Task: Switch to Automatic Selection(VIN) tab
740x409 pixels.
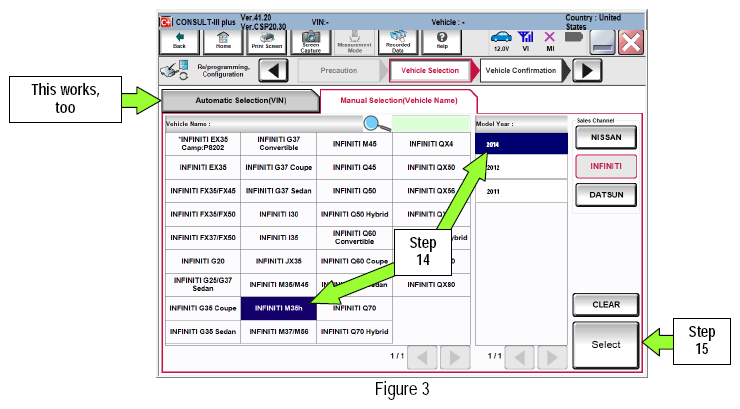Action: pos(241,100)
